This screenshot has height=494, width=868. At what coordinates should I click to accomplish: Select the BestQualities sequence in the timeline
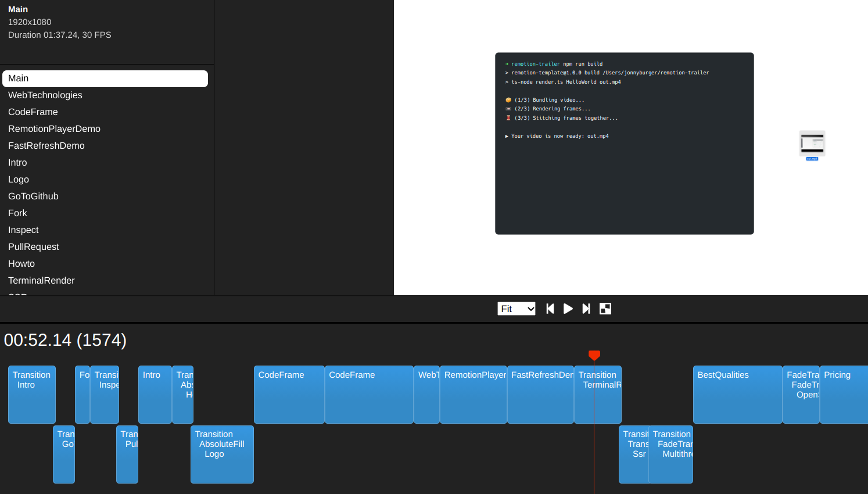tap(737, 395)
